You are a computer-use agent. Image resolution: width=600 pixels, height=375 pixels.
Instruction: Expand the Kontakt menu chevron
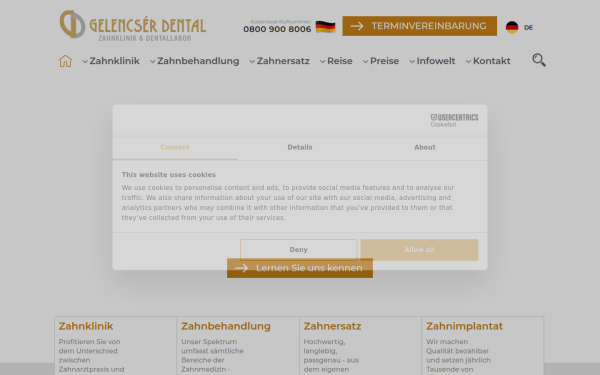point(468,61)
